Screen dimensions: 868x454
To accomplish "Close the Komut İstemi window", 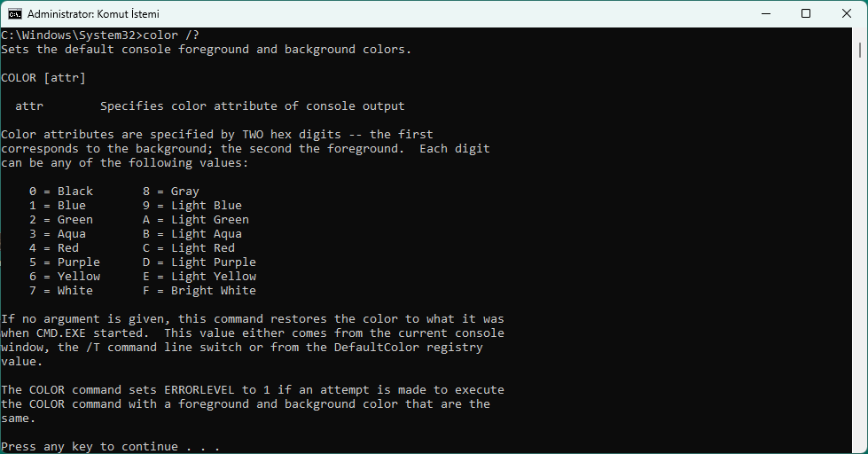I will tap(847, 13).
